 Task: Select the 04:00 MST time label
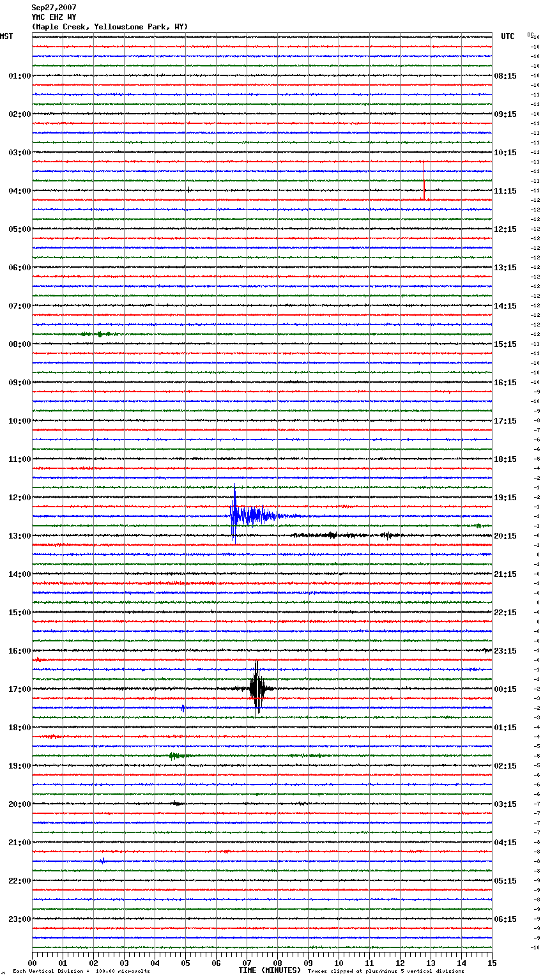coord(20,191)
